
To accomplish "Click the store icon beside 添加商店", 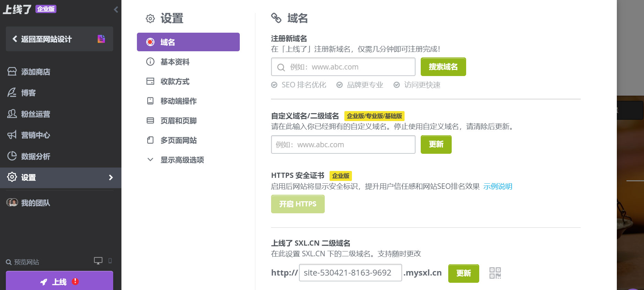I will [12, 71].
